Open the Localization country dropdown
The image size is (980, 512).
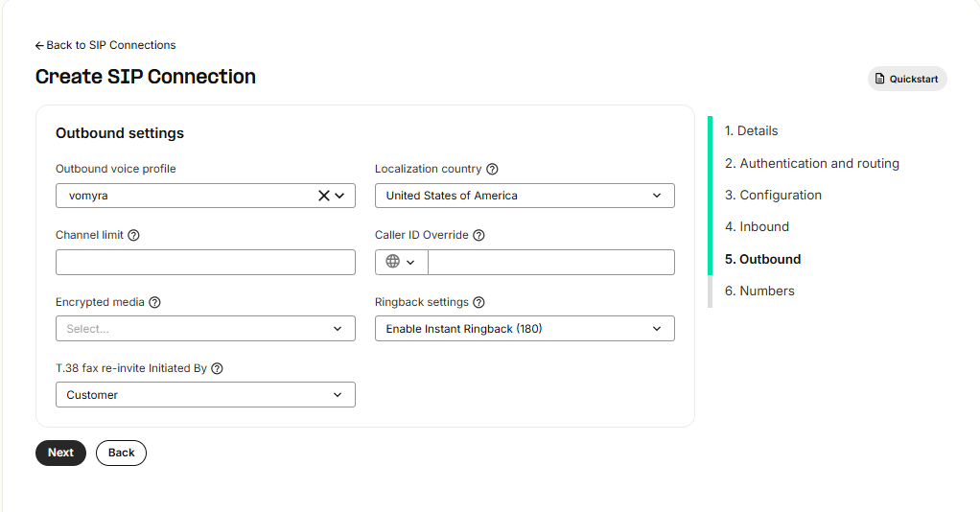point(525,196)
